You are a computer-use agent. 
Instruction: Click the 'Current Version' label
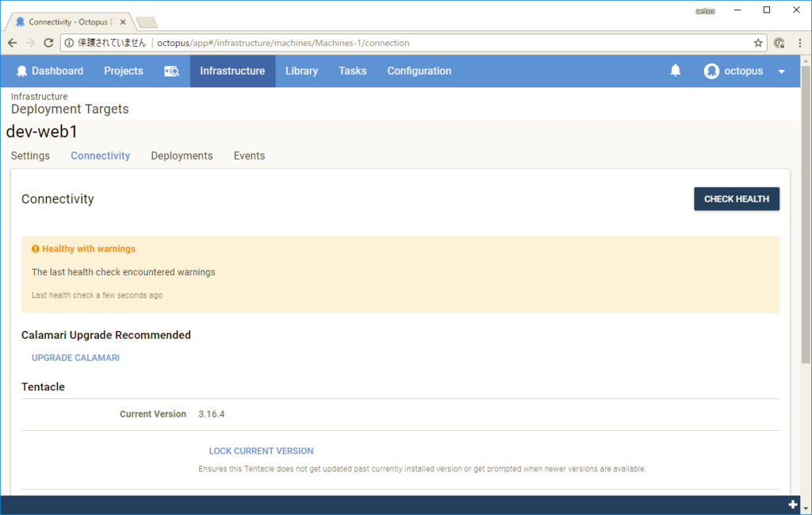[153, 414]
